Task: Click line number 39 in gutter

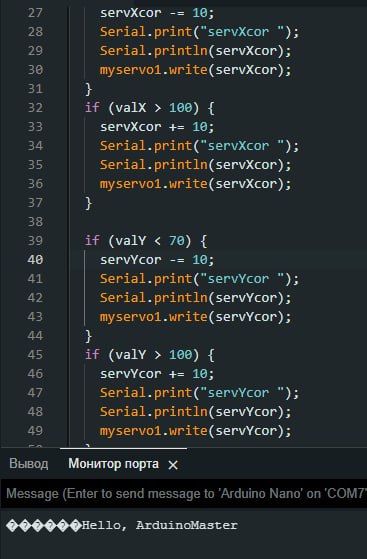Action: tap(35, 241)
